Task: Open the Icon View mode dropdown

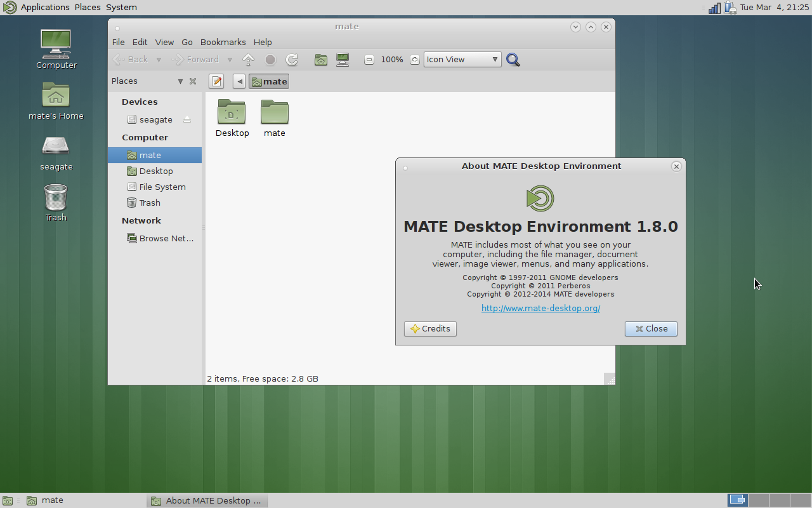Action: click(x=462, y=59)
